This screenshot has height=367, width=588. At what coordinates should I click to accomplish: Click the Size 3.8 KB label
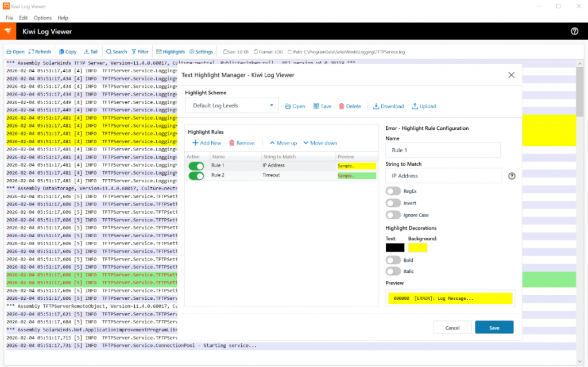click(x=235, y=52)
